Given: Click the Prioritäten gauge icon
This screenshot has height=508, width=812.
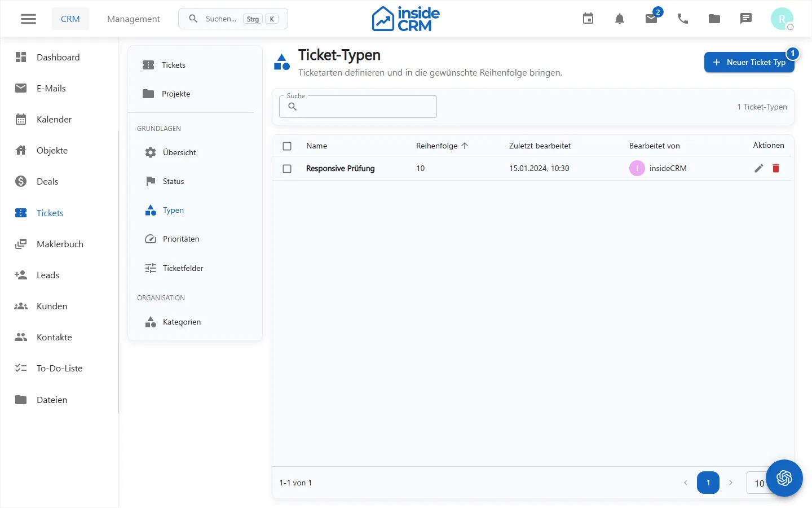Looking at the screenshot, I should 151,239.
